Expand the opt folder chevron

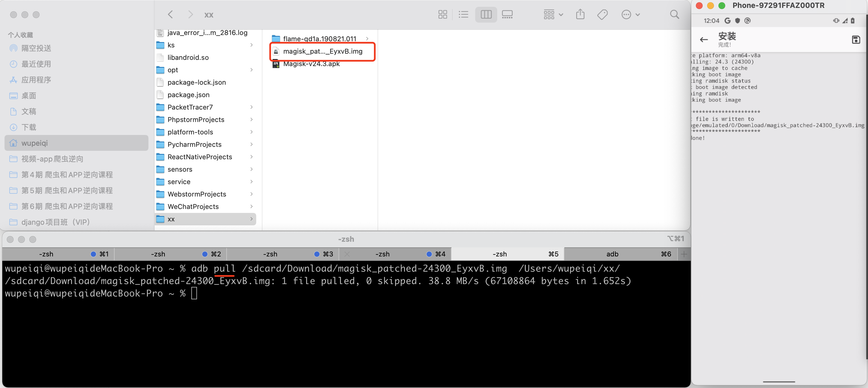251,70
